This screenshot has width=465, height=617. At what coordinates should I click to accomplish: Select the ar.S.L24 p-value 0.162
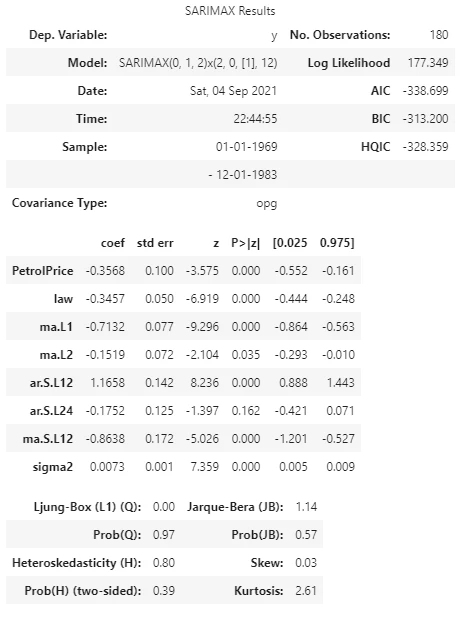[245, 410]
